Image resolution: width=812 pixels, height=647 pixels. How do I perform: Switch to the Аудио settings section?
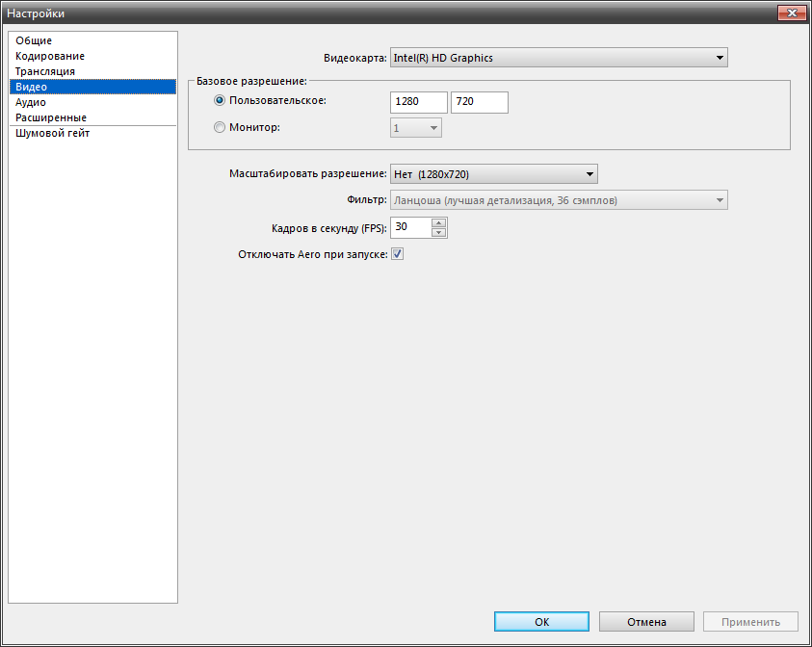tap(30, 102)
